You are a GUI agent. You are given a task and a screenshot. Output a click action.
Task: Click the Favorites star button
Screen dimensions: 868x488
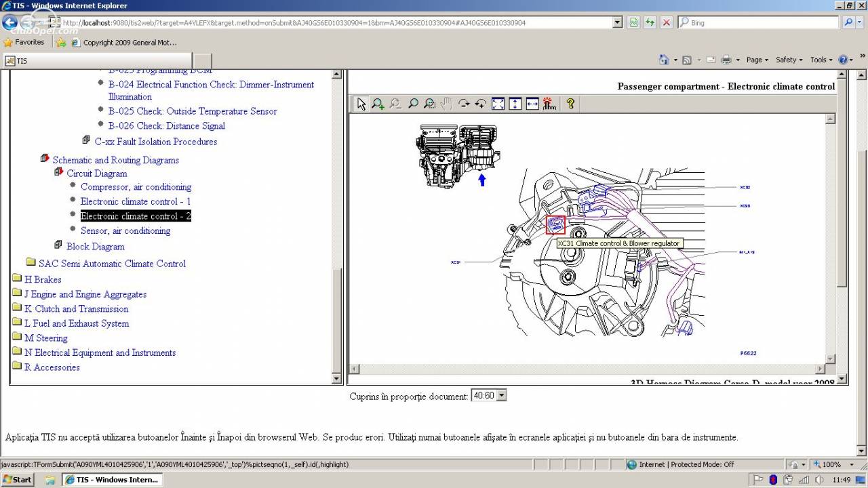pos(24,42)
